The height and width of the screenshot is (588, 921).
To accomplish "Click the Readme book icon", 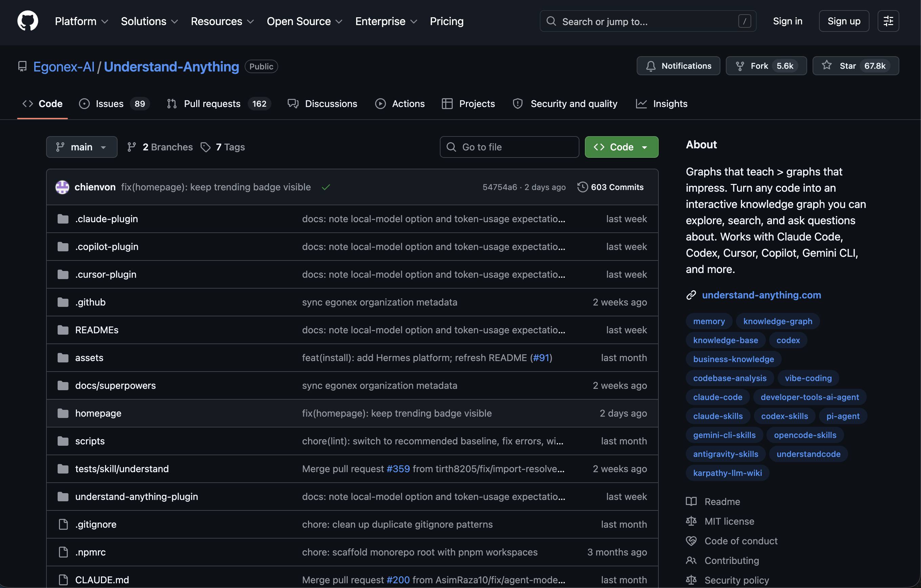I will [x=691, y=502].
